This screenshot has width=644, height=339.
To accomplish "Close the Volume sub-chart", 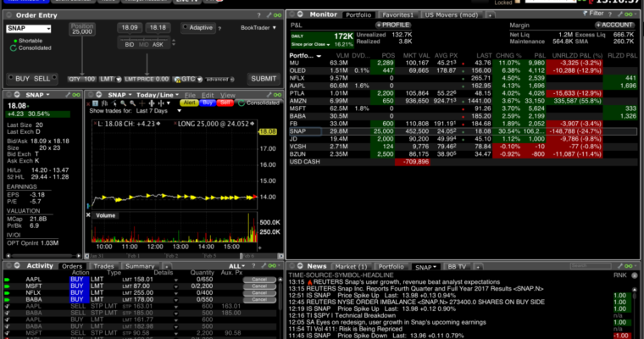I will pos(88,215).
